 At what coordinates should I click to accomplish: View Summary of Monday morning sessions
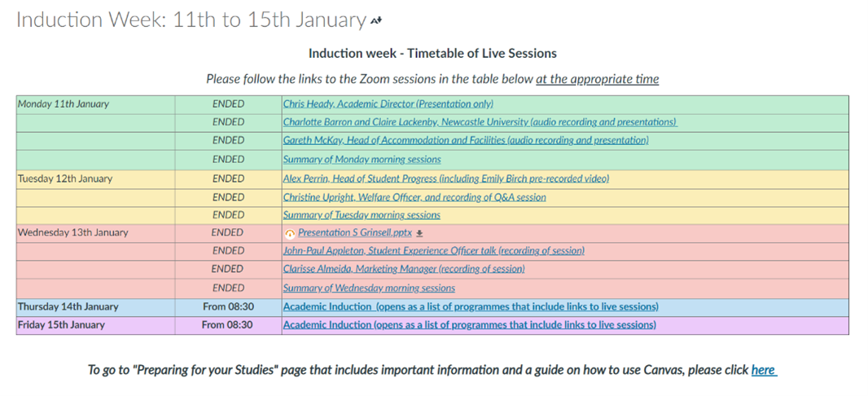click(362, 160)
